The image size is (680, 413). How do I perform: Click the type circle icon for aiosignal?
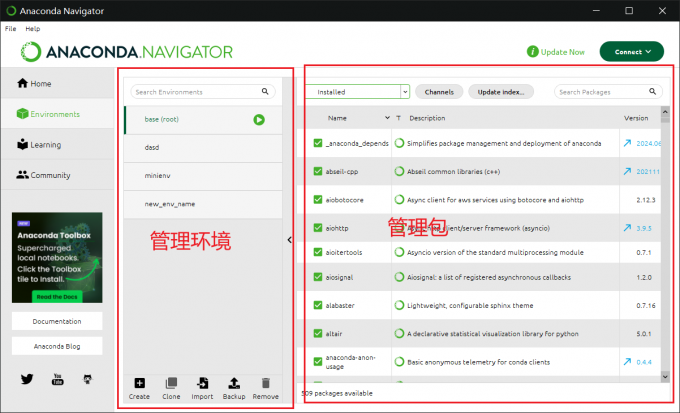click(399, 277)
